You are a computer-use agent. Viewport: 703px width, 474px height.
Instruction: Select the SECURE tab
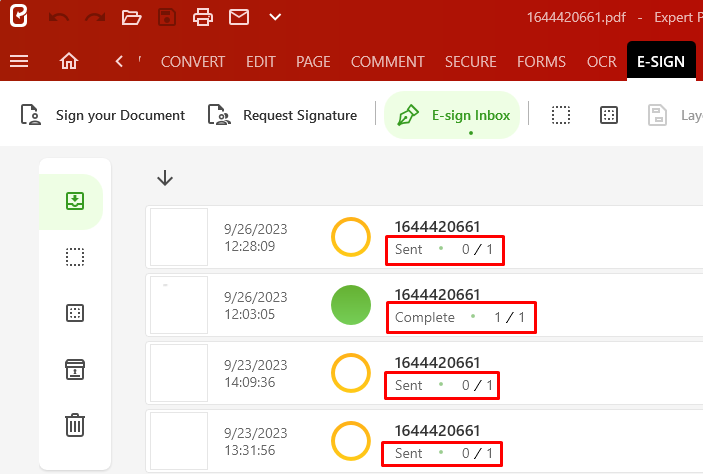(x=470, y=61)
